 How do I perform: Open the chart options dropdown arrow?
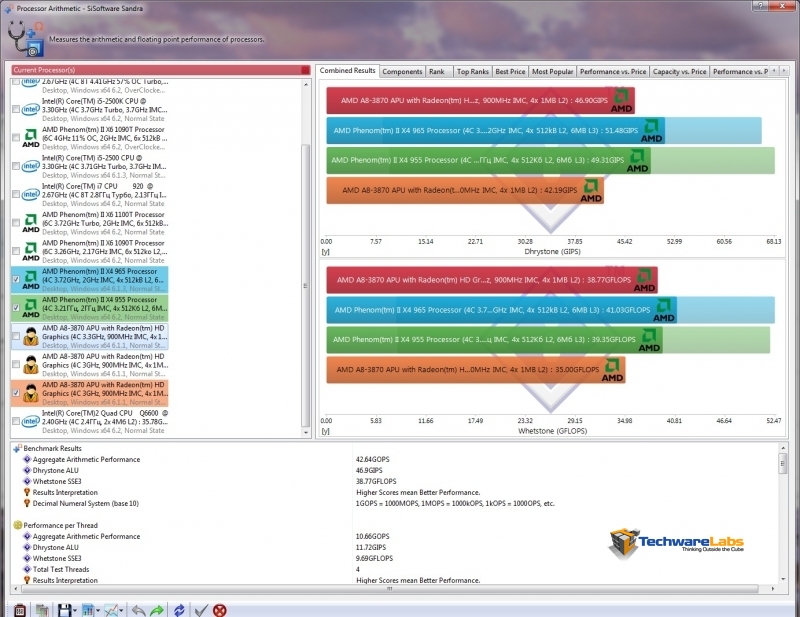(x=99, y=609)
